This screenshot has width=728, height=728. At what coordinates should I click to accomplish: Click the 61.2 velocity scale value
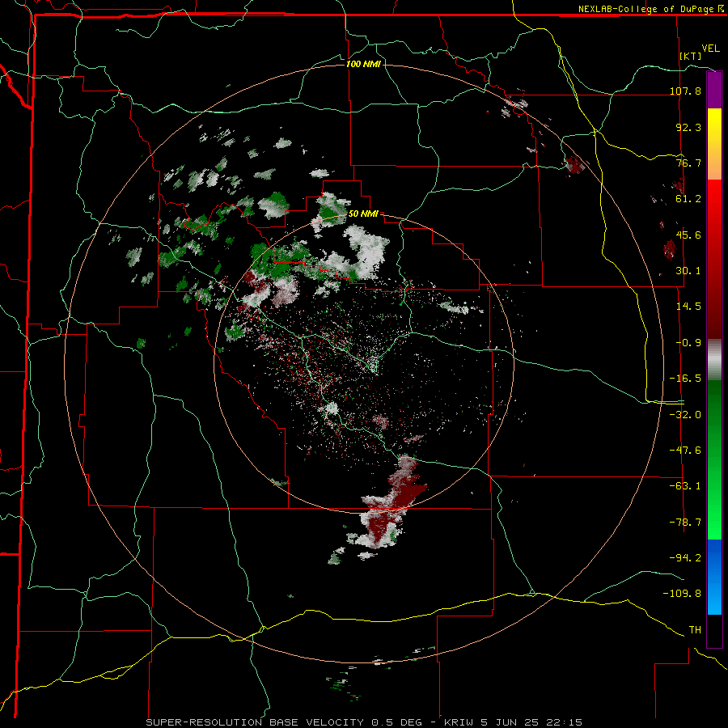(688, 199)
